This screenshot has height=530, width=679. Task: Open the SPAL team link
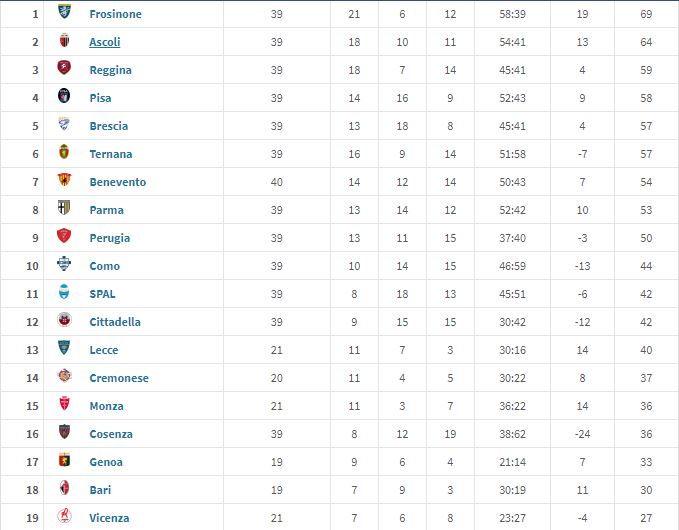102,294
